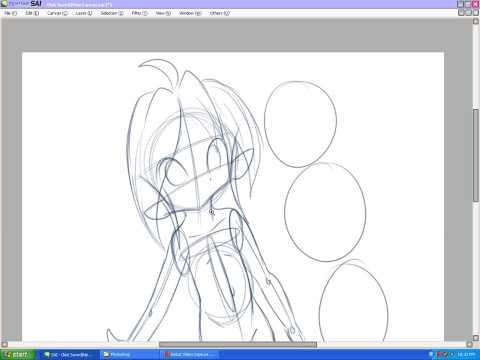Click the vertical scrollbar down arrow
The height and width of the screenshot is (360, 480).
point(476,338)
